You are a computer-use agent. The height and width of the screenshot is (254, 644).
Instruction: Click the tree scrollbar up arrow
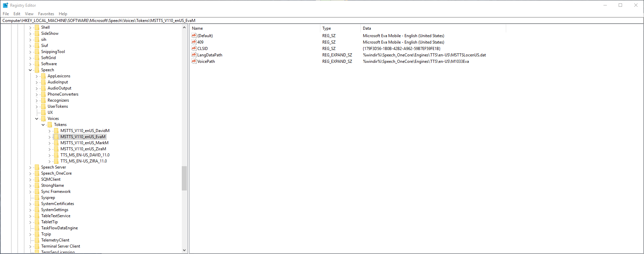184,27
